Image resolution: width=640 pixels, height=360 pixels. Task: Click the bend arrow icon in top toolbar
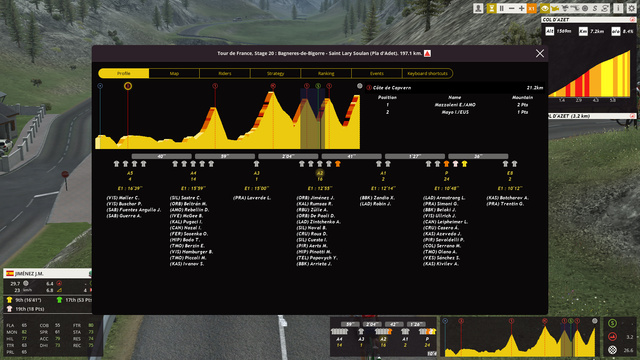[576, 8]
